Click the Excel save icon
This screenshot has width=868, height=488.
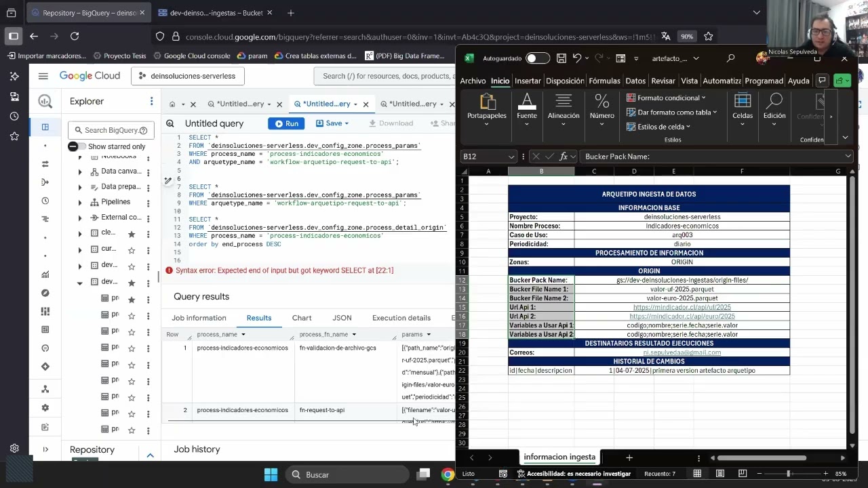click(x=561, y=58)
